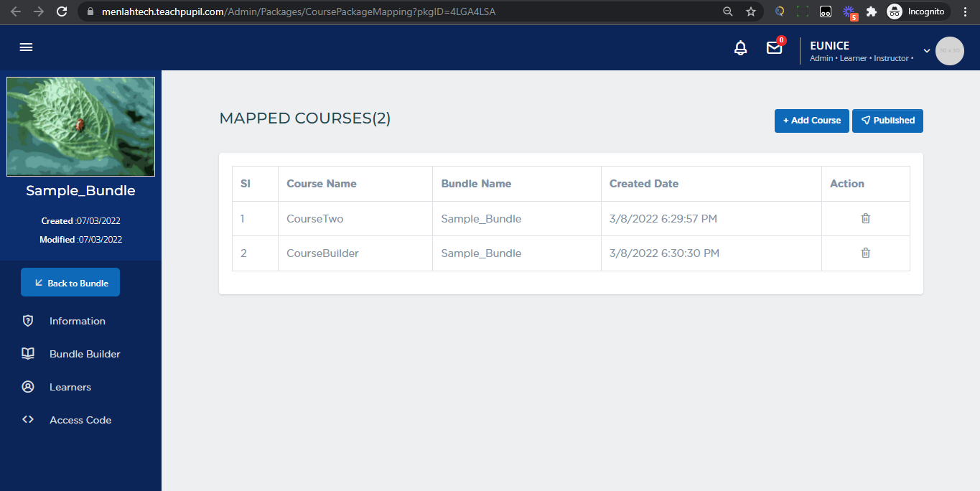
Task: Open the Information section
Action: pos(77,321)
